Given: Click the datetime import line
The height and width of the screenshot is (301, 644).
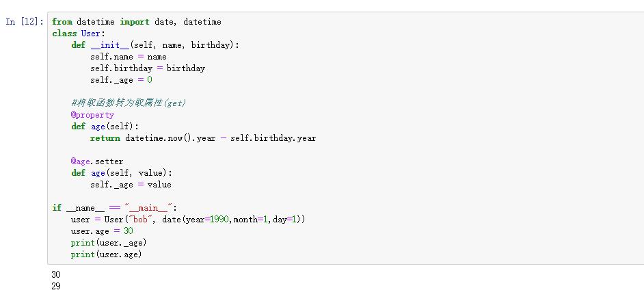Looking at the screenshot, I should point(136,22).
